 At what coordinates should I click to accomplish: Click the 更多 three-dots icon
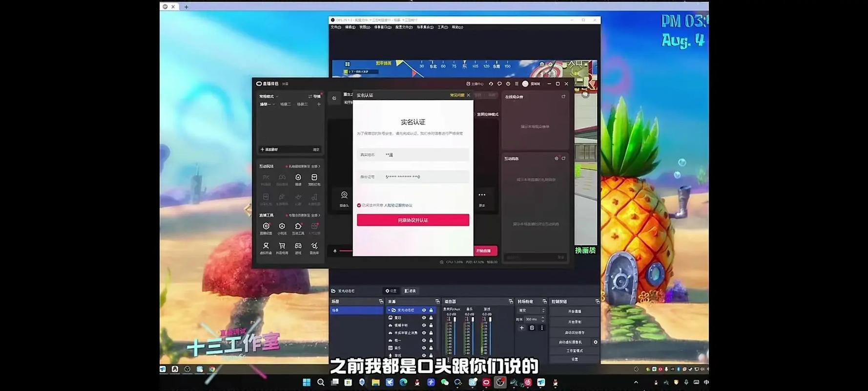point(482,195)
